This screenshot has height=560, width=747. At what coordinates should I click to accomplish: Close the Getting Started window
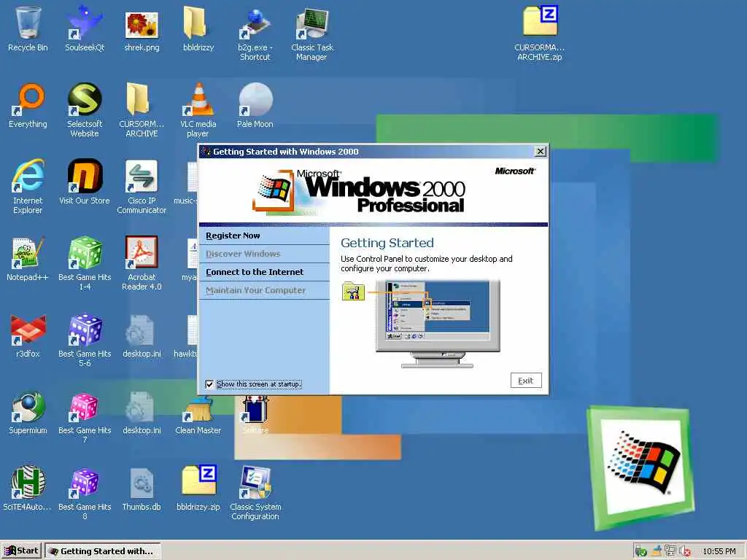(541, 152)
